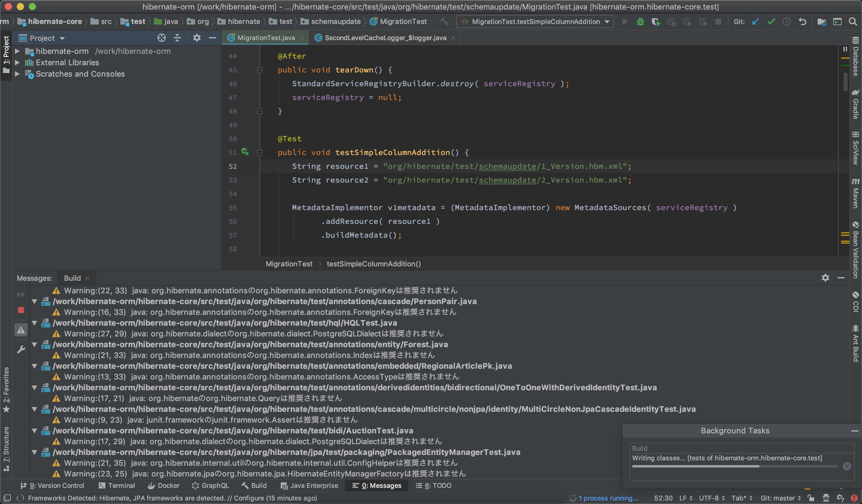The image size is (862, 504).
Task: Click the Git rollback/revert icon
Action: [x=802, y=22]
